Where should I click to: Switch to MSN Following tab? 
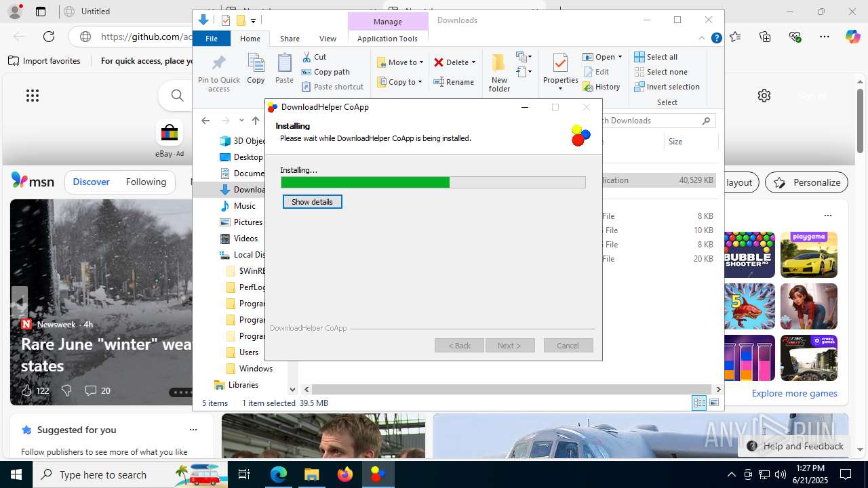pos(146,182)
